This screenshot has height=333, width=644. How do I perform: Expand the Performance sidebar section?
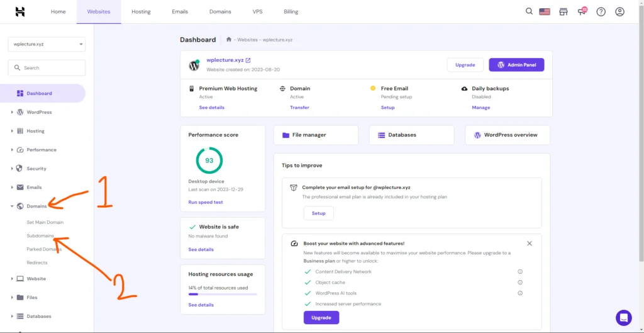click(12, 150)
